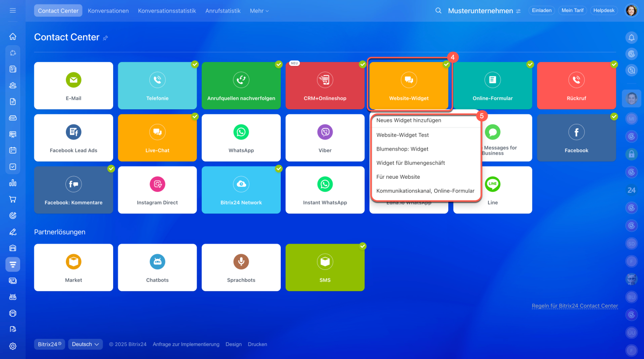Switch to Konversationen tab
This screenshot has width=644, height=359.
click(x=108, y=11)
